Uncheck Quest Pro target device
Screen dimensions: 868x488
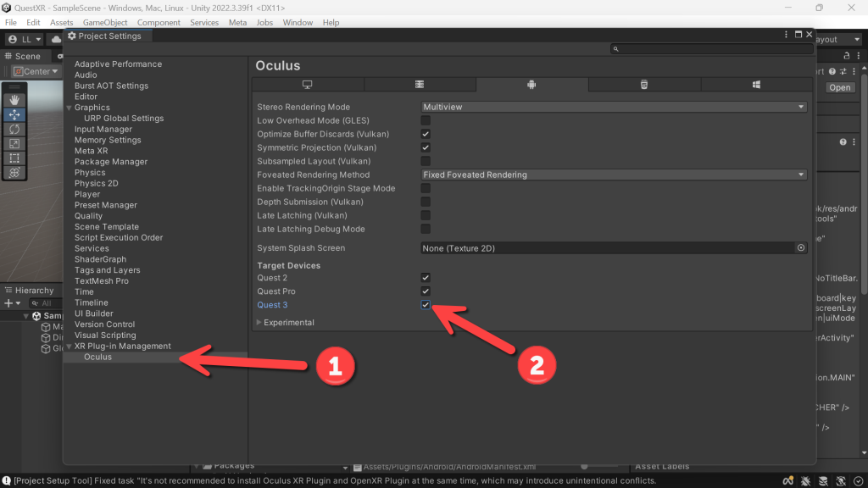click(426, 291)
